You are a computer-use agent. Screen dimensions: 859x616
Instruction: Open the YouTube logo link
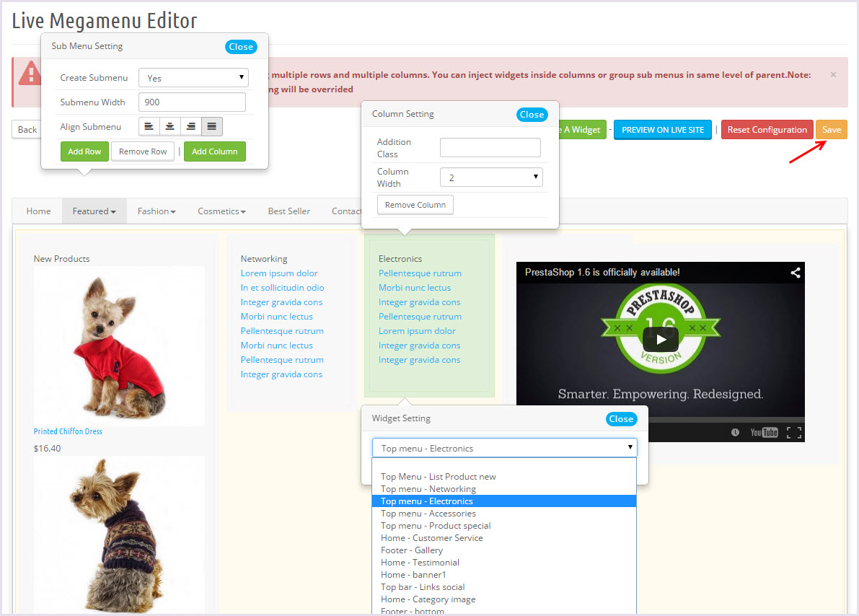click(x=764, y=432)
